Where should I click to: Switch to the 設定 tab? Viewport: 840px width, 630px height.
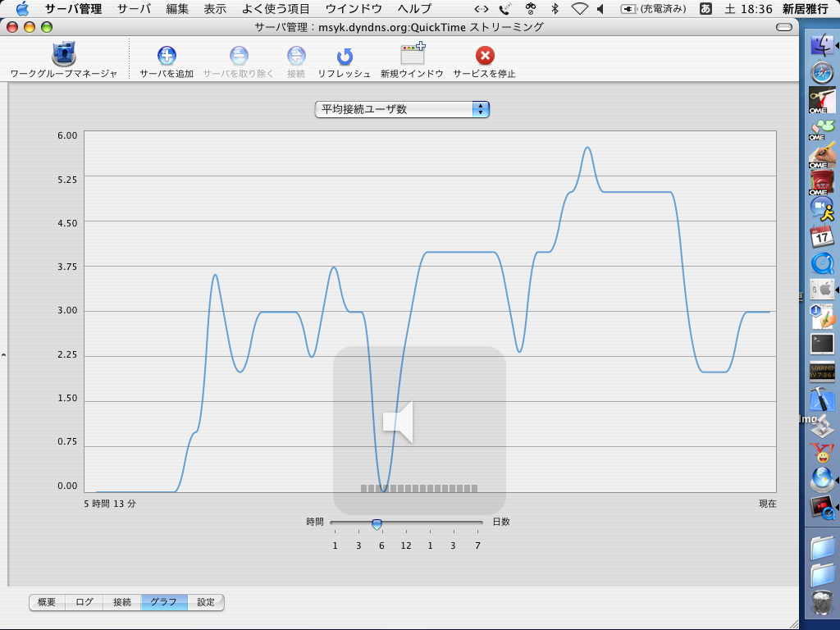click(x=205, y=602)
